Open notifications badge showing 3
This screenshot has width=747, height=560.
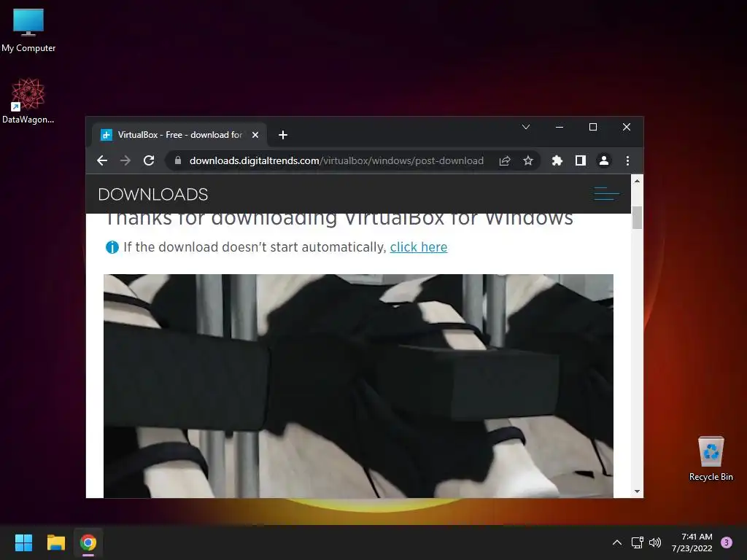click(x=727, y=542)
